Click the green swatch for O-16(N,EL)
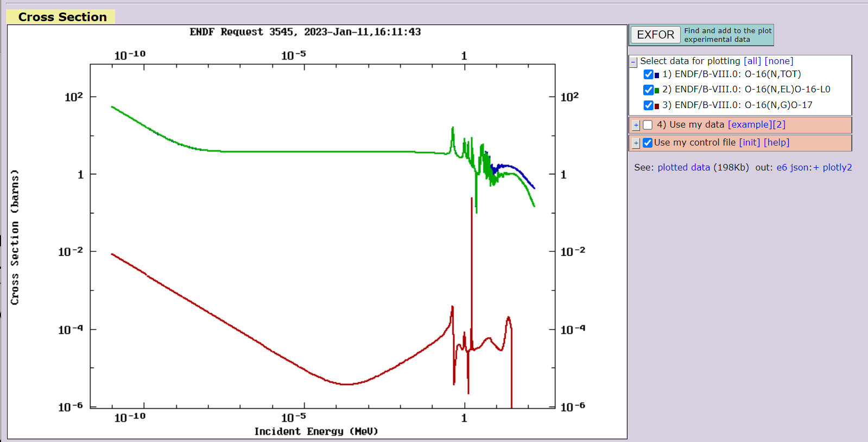Image resolution: width=868 pixels, height=442 pixels. (x=657, y=90)
